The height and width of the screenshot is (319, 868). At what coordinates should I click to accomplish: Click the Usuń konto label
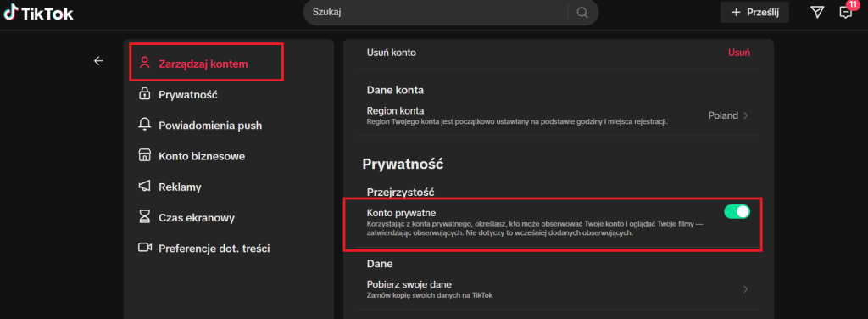pos(392,53)
